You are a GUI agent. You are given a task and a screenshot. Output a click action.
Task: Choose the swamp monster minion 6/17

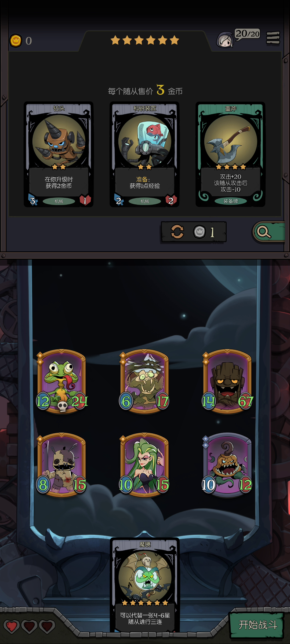click(x=144, y=381)
